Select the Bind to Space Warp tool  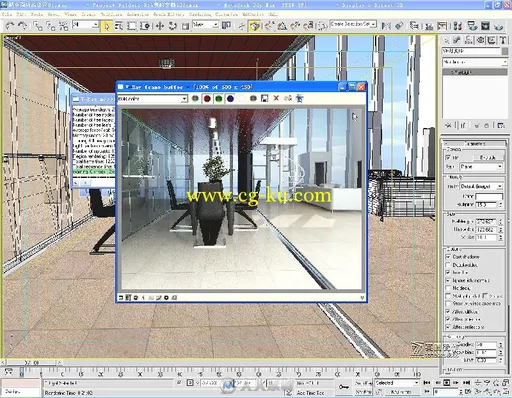pos(63,26)
